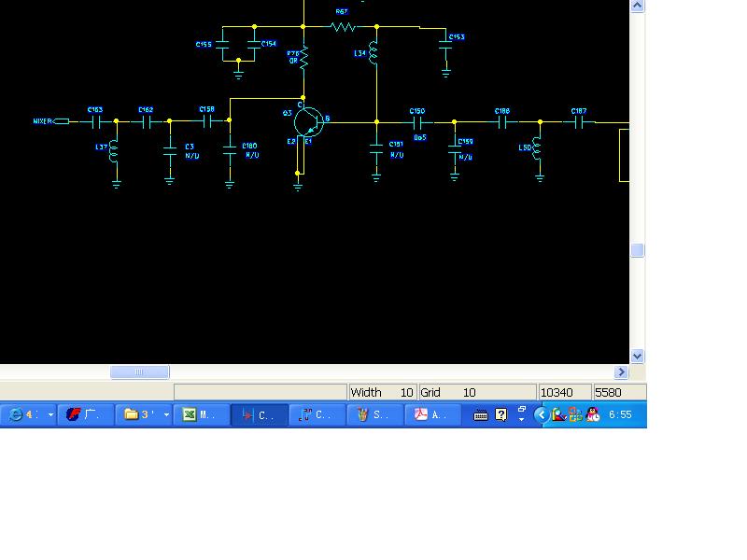The width and height of the screenshot is (747, 560).
Task: Select capacitor C155
Action: (222, 45)
